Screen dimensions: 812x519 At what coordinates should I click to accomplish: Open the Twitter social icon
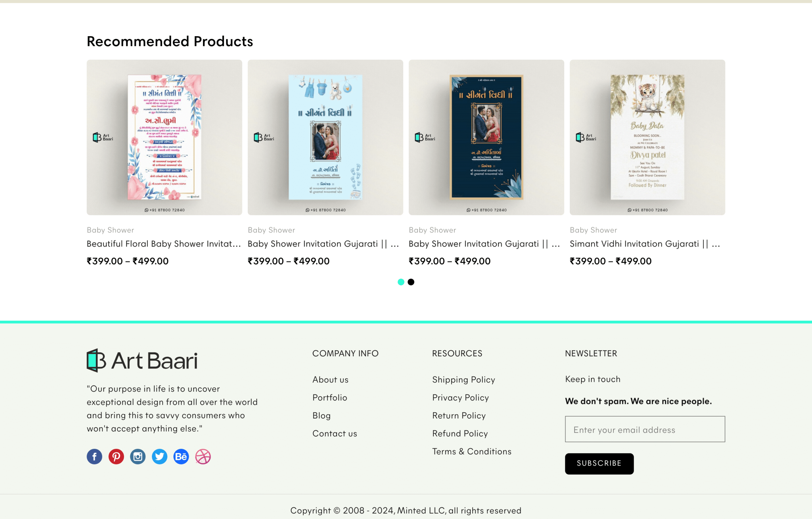click(160, 457)
